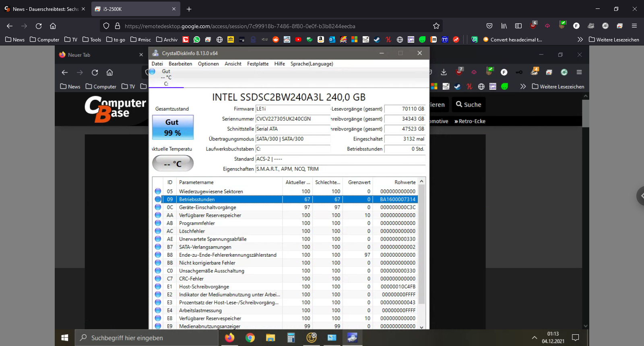Open File Explorer from remote taskbar
This screenshot has width=644, height=346.
270,338
